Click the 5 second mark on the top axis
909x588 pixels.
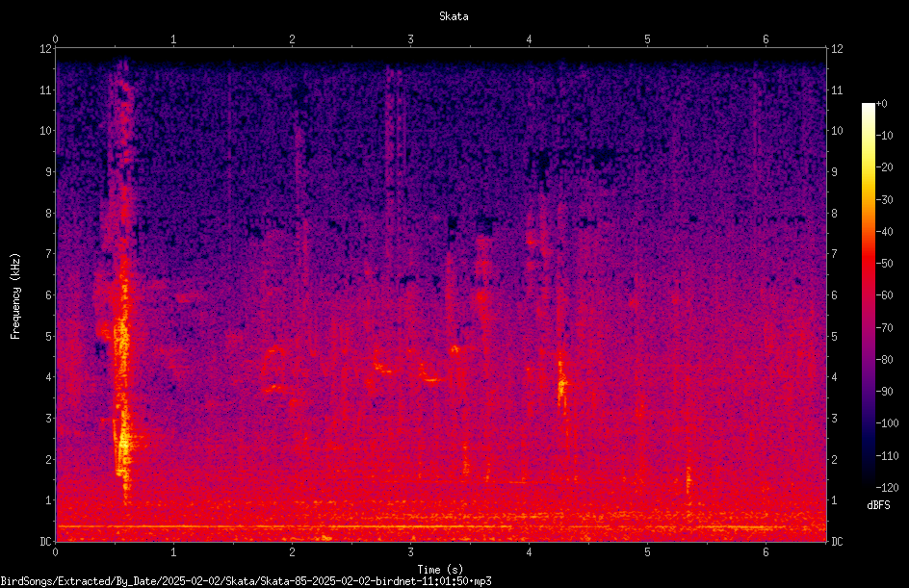[x=647, y=39]
